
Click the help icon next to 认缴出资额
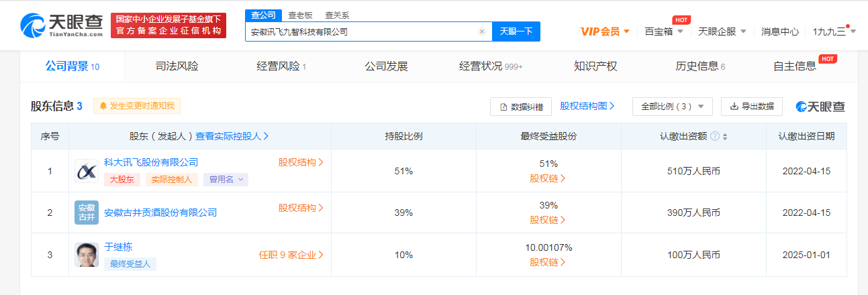715,136
